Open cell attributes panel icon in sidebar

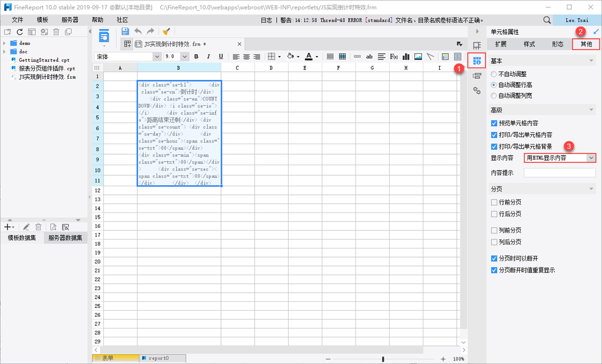click(477, 61)
